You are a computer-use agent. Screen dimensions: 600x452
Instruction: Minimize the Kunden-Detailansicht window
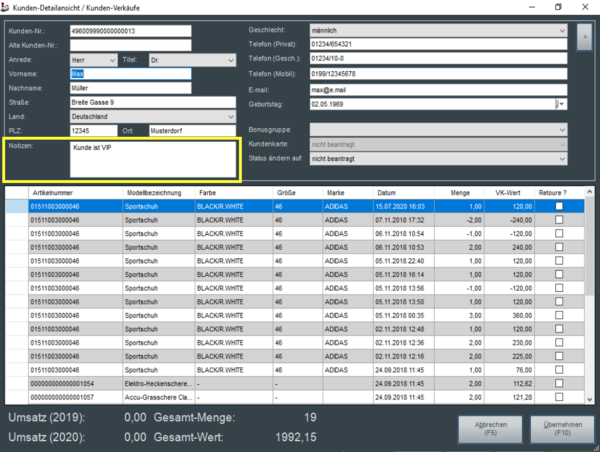pos(528,7)
